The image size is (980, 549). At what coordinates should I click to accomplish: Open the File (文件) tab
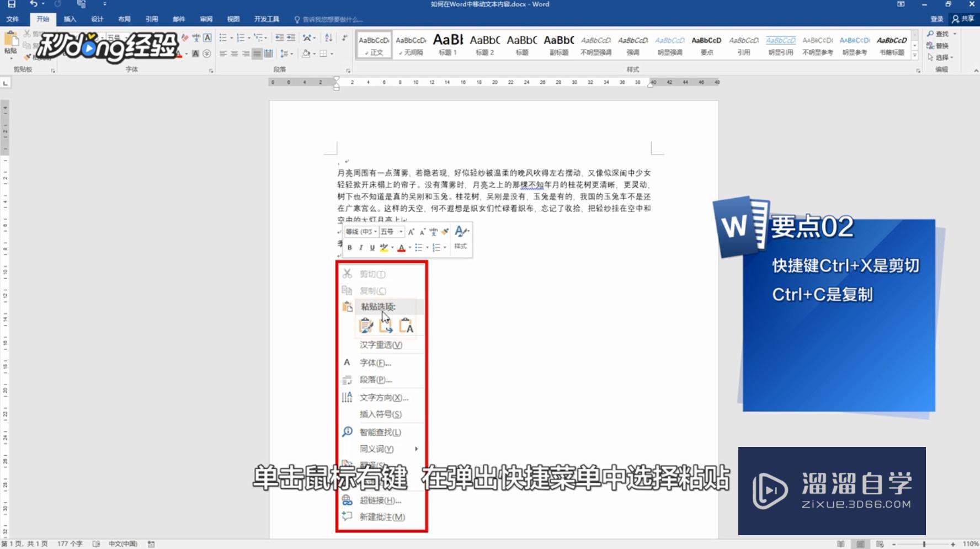[x=13, y=19]
